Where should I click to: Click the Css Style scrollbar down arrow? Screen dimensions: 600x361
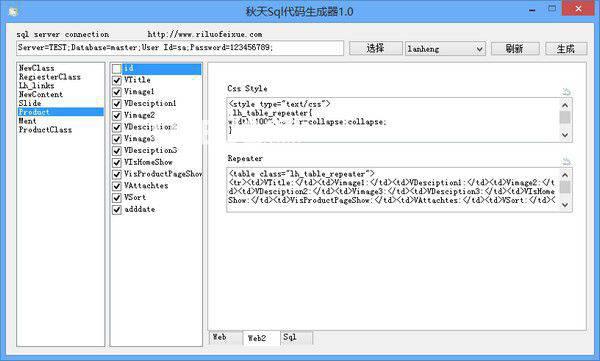click(565, 135)
